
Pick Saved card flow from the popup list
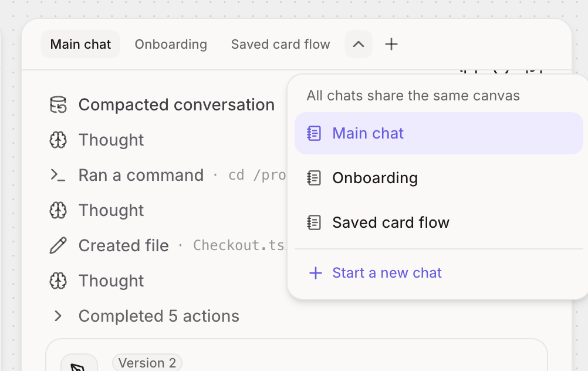pyautogui.click(x=439, y=222)
